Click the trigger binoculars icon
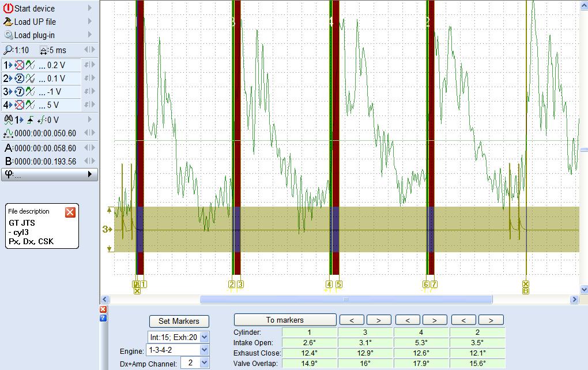 click(8, 120)
